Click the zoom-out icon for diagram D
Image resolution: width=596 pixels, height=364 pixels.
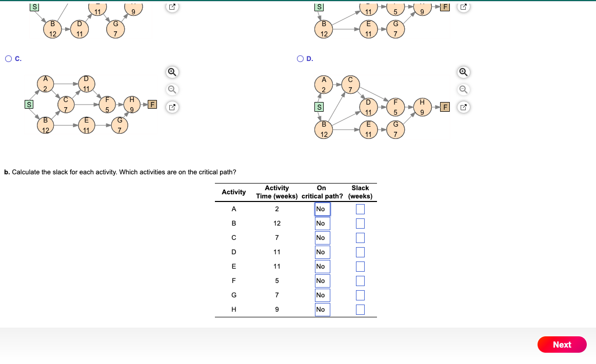point(463,89)
